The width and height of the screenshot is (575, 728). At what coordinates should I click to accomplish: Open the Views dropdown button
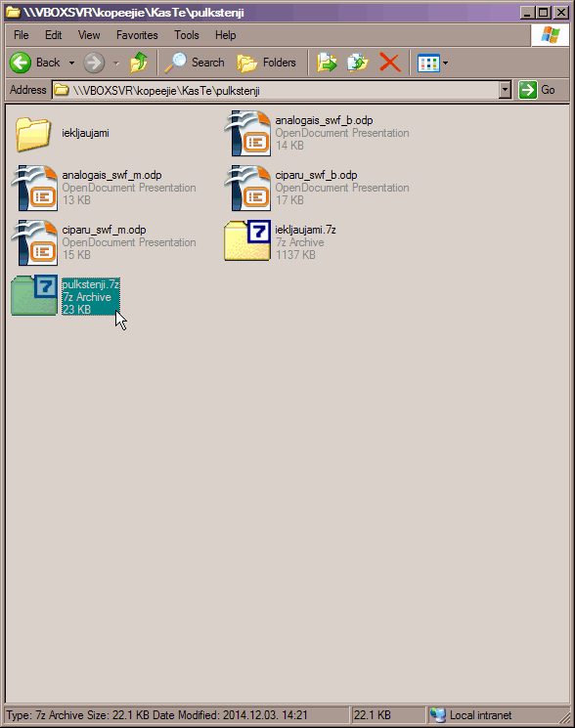[432, 63]
